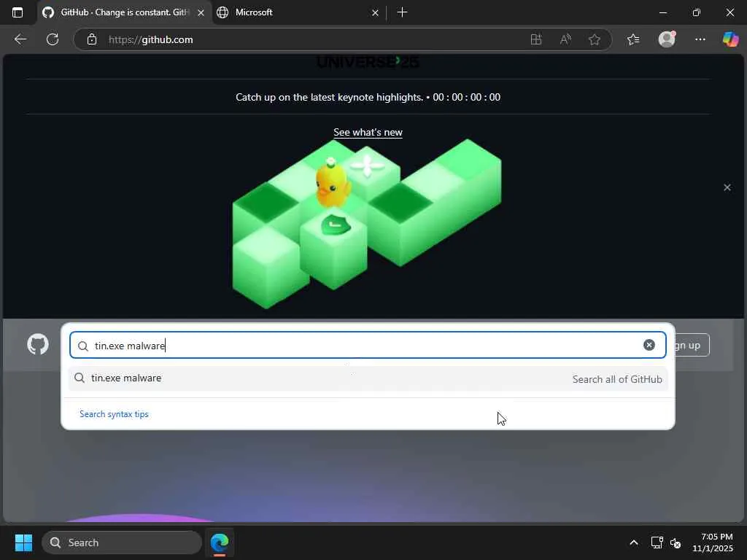Close the GitHub tab
This screenshot has height=560, width=747.
(x=201, y=13)
